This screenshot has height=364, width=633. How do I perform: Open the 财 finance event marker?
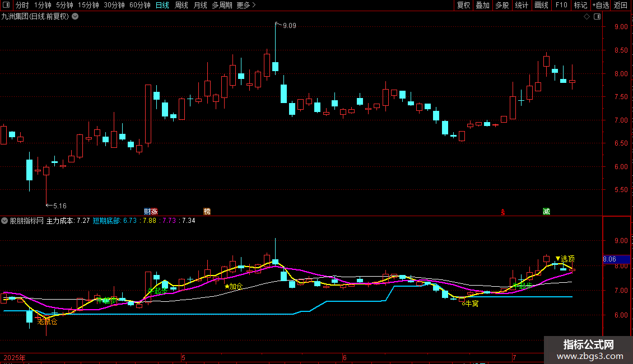click(147, 212)
